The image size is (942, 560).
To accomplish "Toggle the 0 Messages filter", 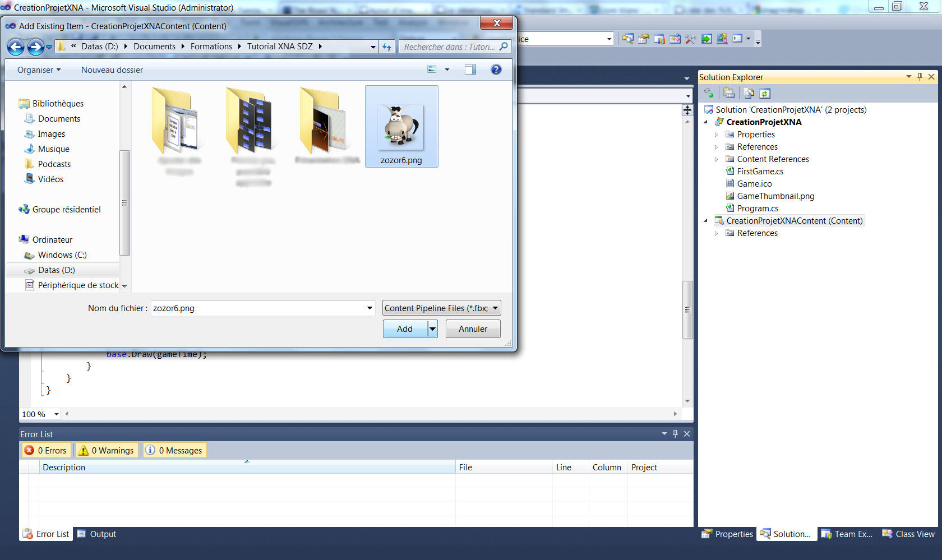I will pyautogui.click(x=174, y=450).
